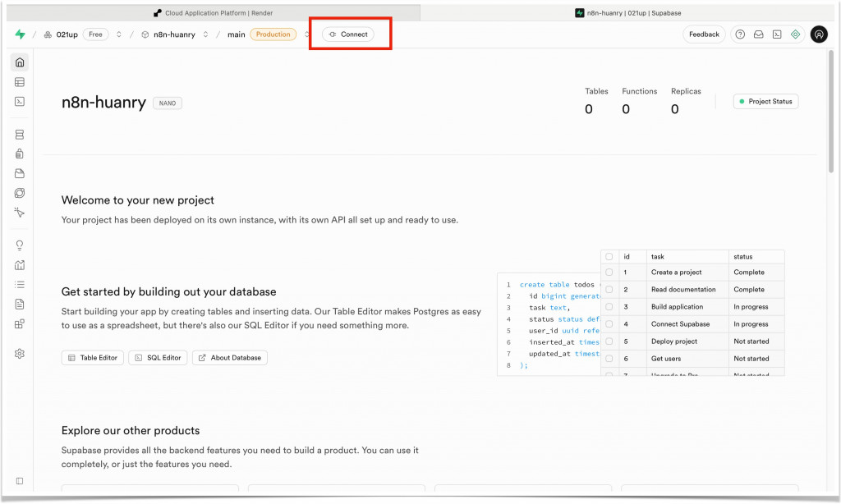Expand the project switcher next to n8n-huanry

tap(205, 34)
